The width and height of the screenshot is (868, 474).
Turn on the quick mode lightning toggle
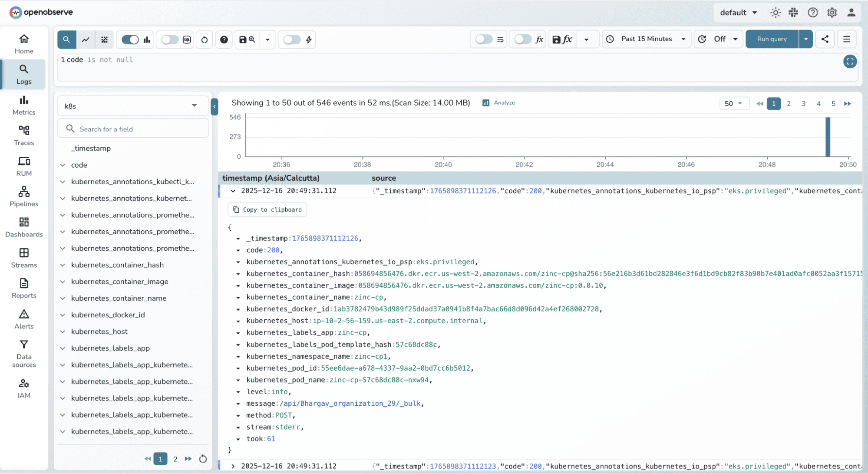coord(292,39)
